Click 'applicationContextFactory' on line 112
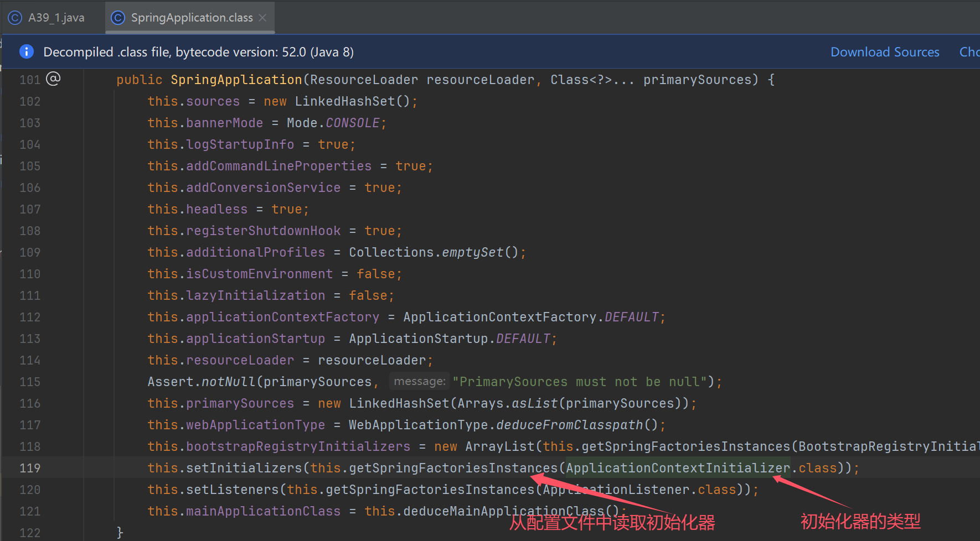Screen dimensions: 980x541 tap(282, 317)
